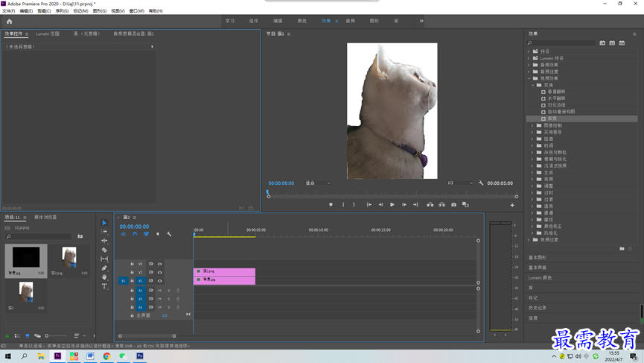
Task: Toggle Snap magnet icon in timeline
Action: pos(135,234)
